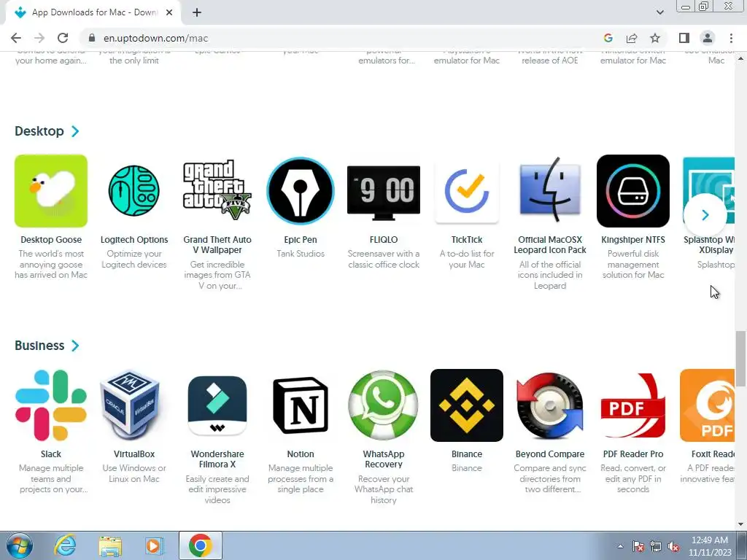Image resolution: width=747 pixels, height=560 pixels.
Task: Expand the Desktop category chevron
Action: (75, 131)
